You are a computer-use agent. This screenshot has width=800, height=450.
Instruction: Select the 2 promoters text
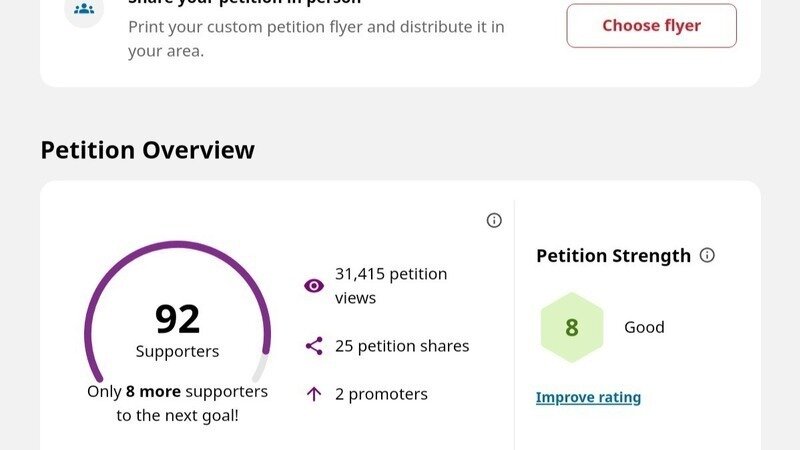point(381,394)
